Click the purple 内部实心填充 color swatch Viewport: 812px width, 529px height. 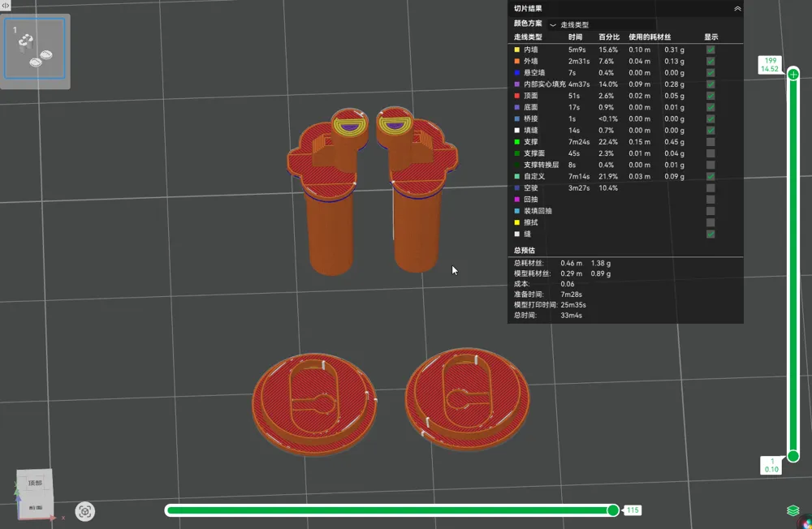(516, 84)
